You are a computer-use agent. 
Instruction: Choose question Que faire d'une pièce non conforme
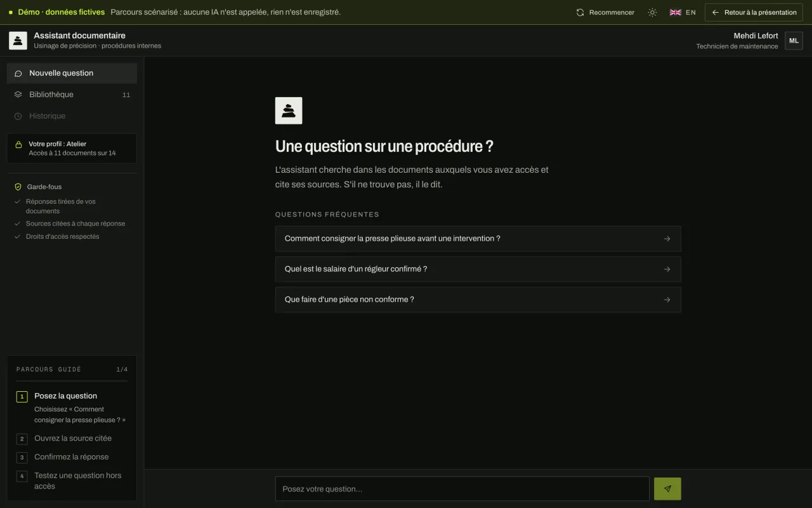pyautogui.click(x=478, y=300)
